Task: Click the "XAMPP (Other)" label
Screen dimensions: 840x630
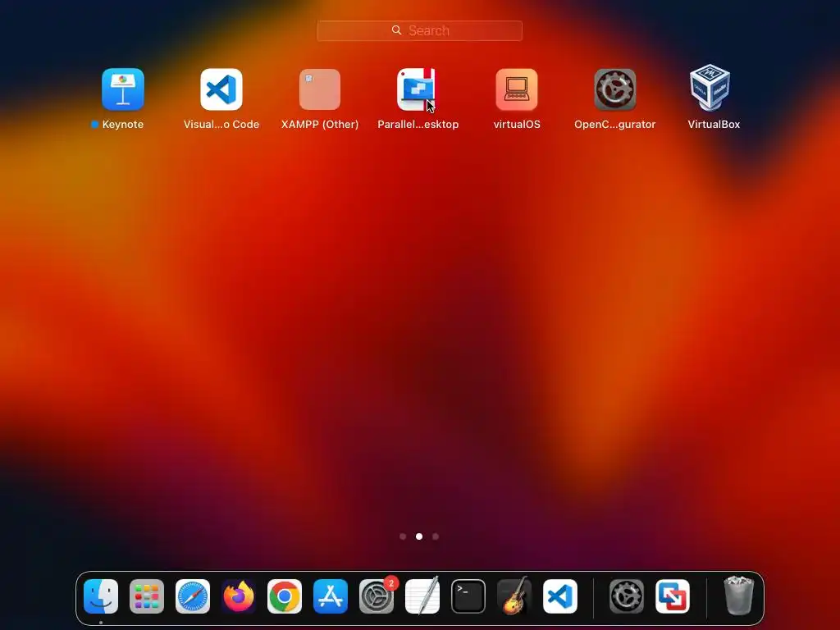Action: [320, 125]
